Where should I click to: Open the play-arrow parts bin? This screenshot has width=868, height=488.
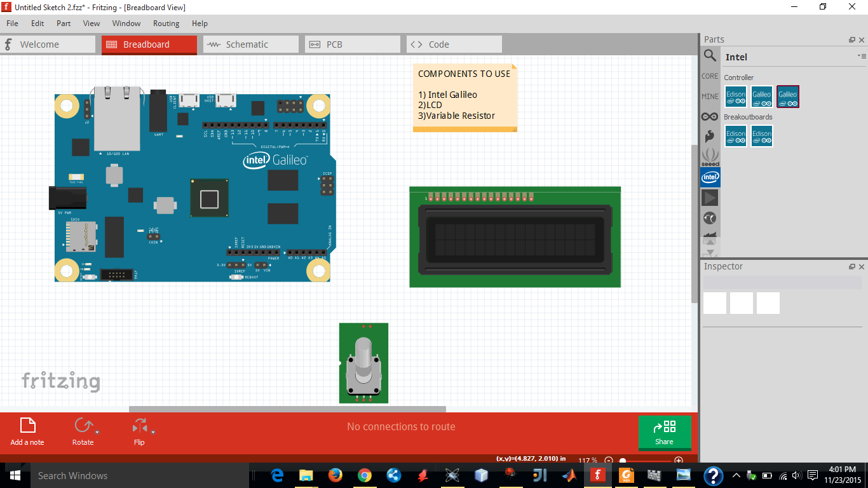pyautogui.click(x=710, y=198)
